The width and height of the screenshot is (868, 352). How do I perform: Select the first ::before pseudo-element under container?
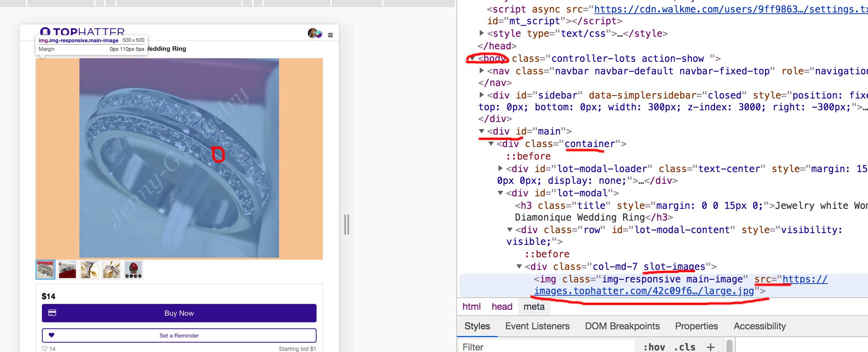(528, 156)
